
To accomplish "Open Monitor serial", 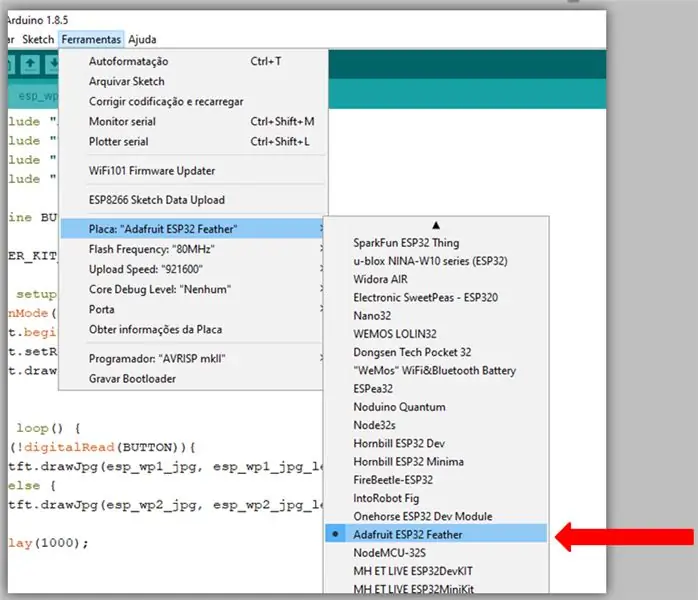I will pos(194,122).
